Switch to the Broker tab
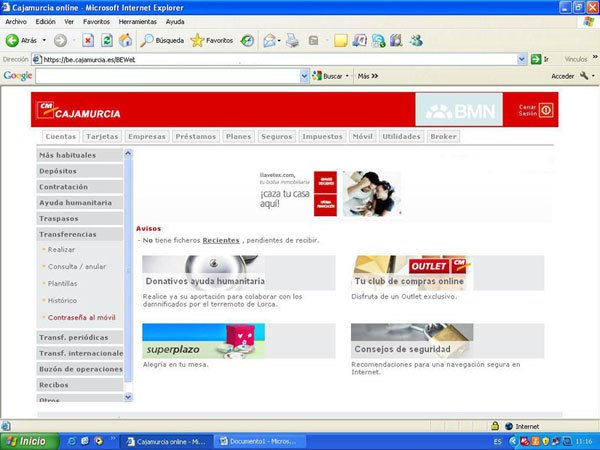This screenshot has height=450, width=600. coord(443,137)
